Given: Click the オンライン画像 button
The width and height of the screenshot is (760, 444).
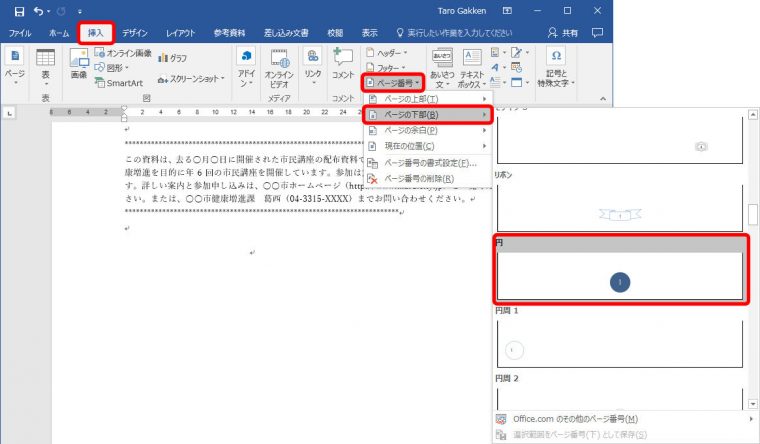Looking at the screenshot, I should pos(123,53).
